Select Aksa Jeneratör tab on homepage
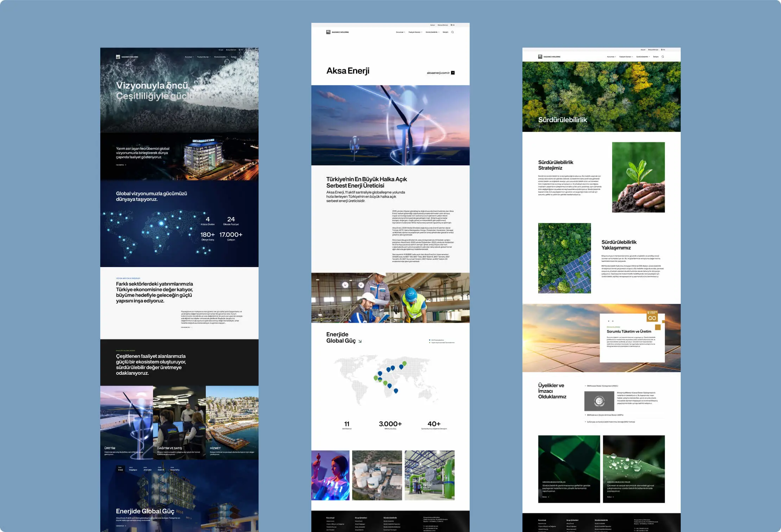This screenshot has width=781, height=532. click(x=147, y=469)
